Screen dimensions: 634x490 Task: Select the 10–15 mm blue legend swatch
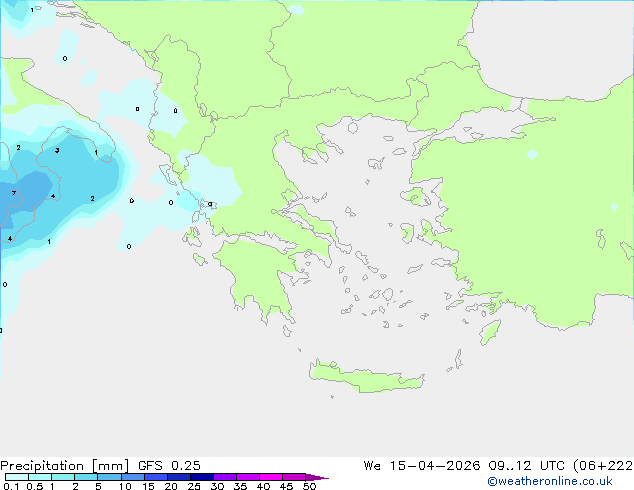[x=133, y=477]
